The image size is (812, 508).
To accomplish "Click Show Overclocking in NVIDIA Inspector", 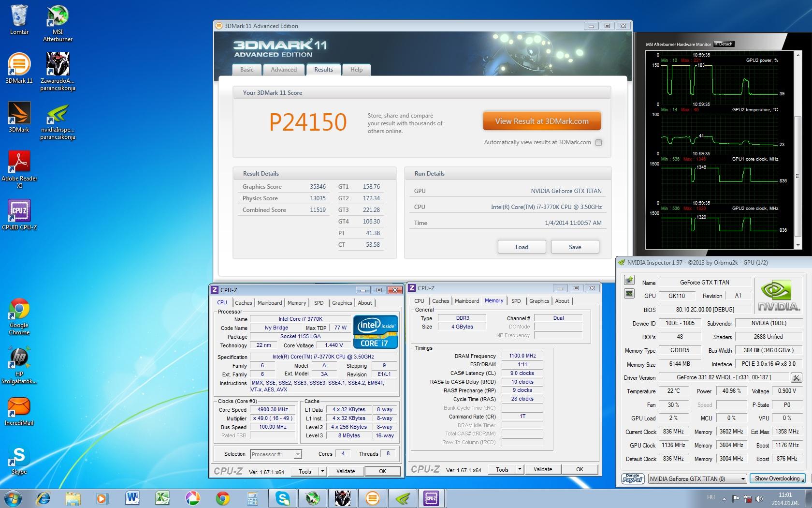I will tap(777, 478).
